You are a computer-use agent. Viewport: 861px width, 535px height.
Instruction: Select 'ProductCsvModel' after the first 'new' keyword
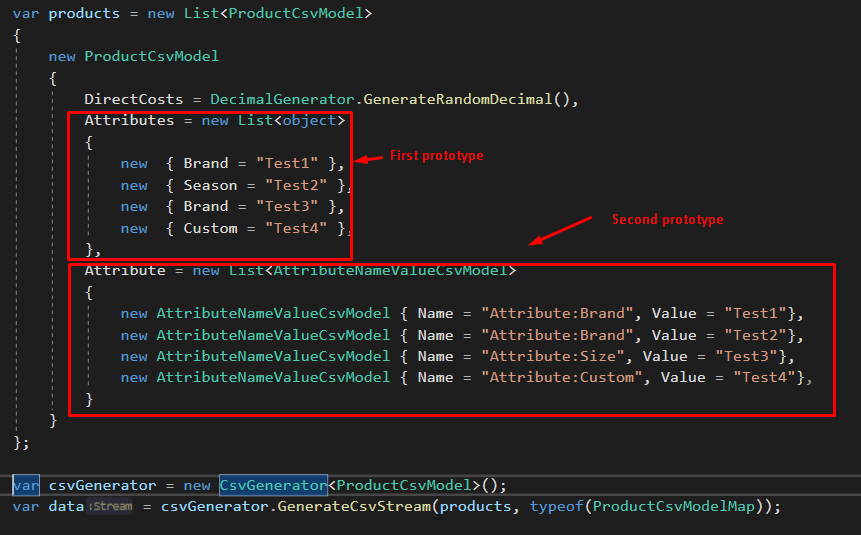pos(152,56)
